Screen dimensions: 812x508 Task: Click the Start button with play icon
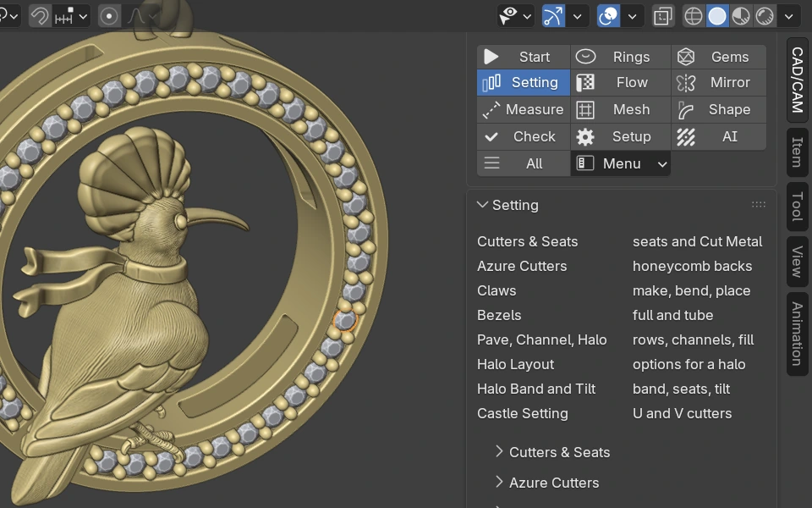coord(524,57)
